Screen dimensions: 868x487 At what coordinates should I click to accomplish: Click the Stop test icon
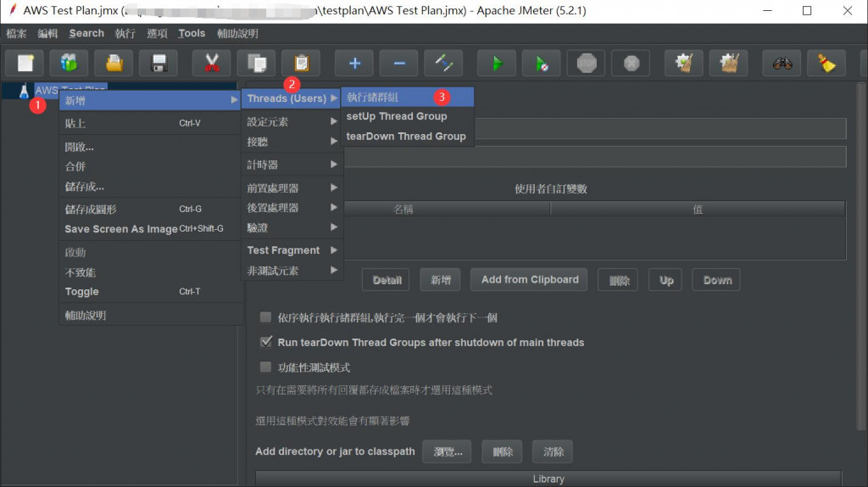(587, 63)
